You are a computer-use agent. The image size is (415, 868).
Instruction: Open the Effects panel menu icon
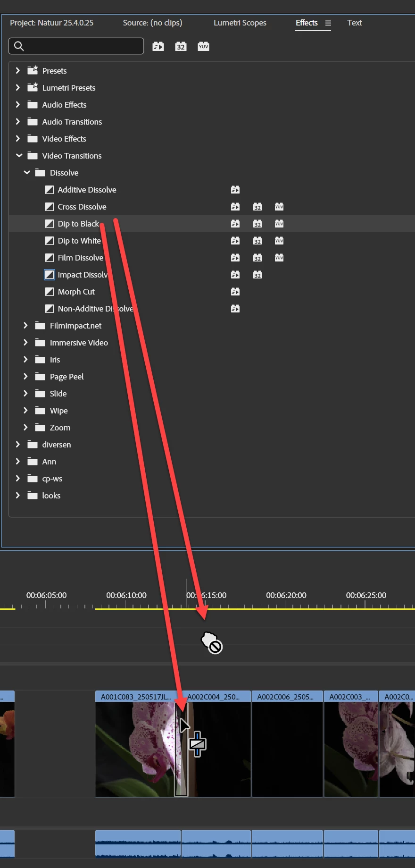coord(328,23)
